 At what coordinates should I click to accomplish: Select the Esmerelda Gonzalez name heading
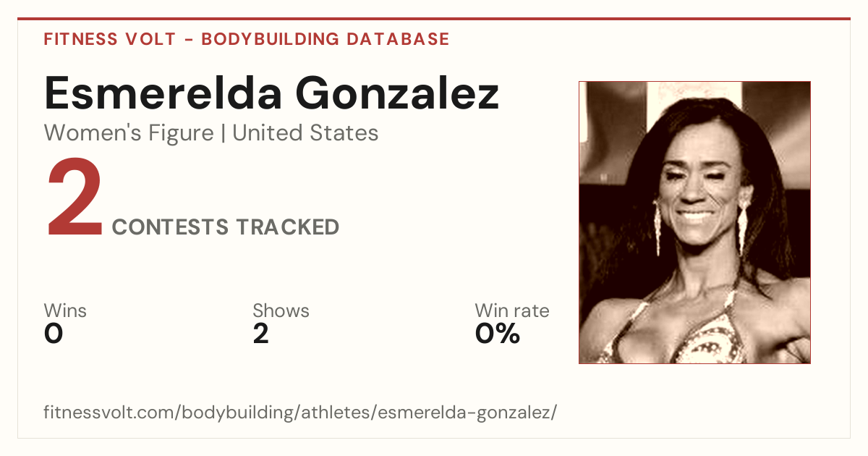coord(271,93)
